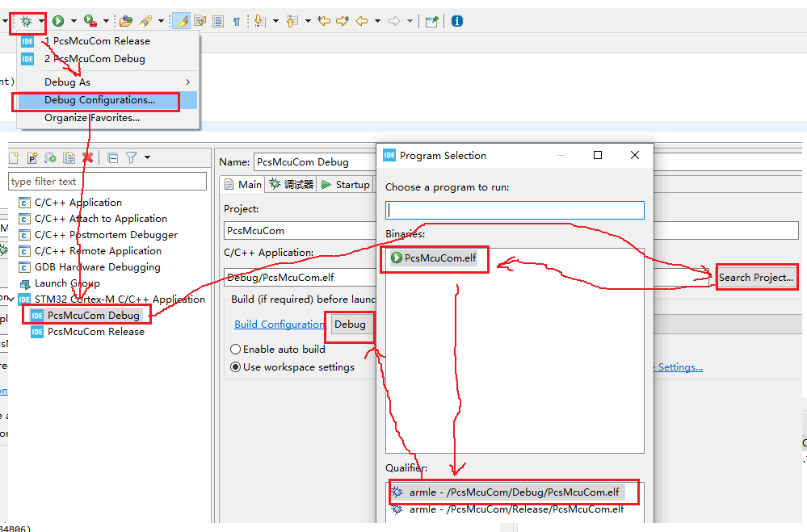Screen dimensions: 807x532
Task: Click the Build Configuration link
Action: (x=280, y=325)
